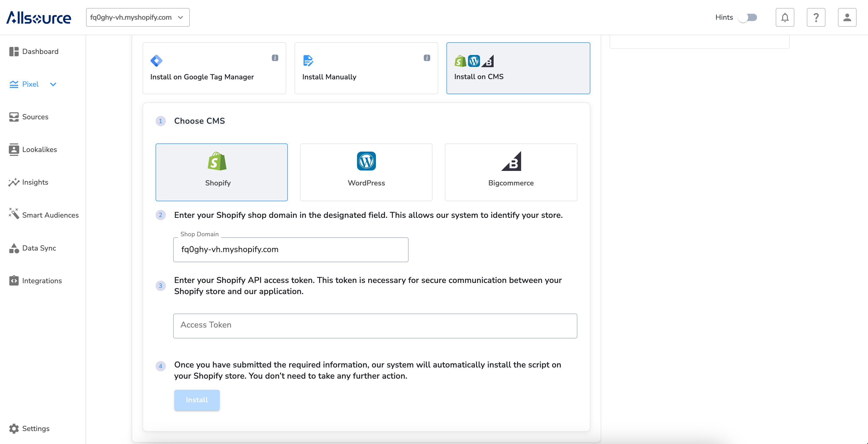Choose Bigcommerce as the CMS

(x=510, y=172)
